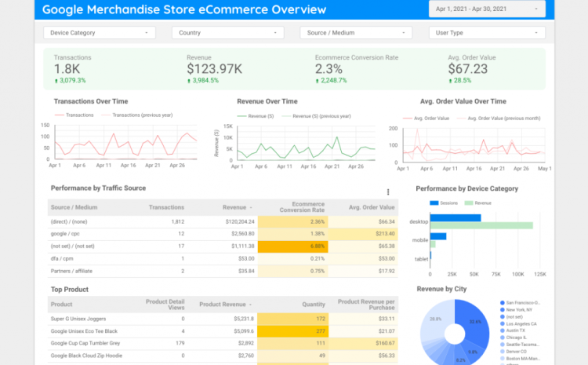The width and height of the screenshot is (588, 365).
Task: Click the Los Angeles CA legend dot
Action: 502,323
